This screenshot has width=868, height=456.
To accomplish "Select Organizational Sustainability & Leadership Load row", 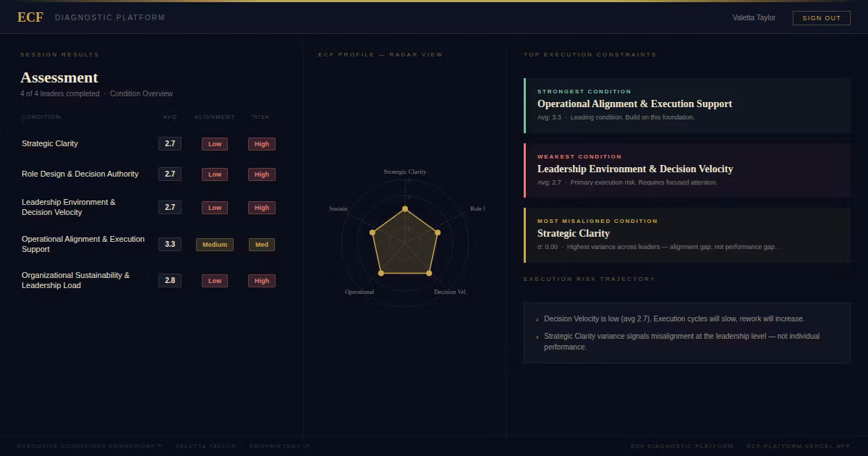I will (x=76, y=280).
